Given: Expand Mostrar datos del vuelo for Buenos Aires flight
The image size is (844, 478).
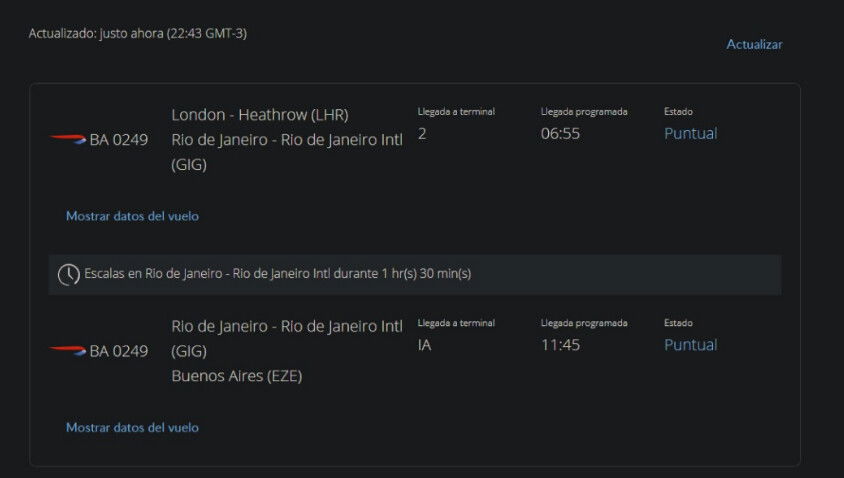Looking at the screenshot, I should point(132,427).
